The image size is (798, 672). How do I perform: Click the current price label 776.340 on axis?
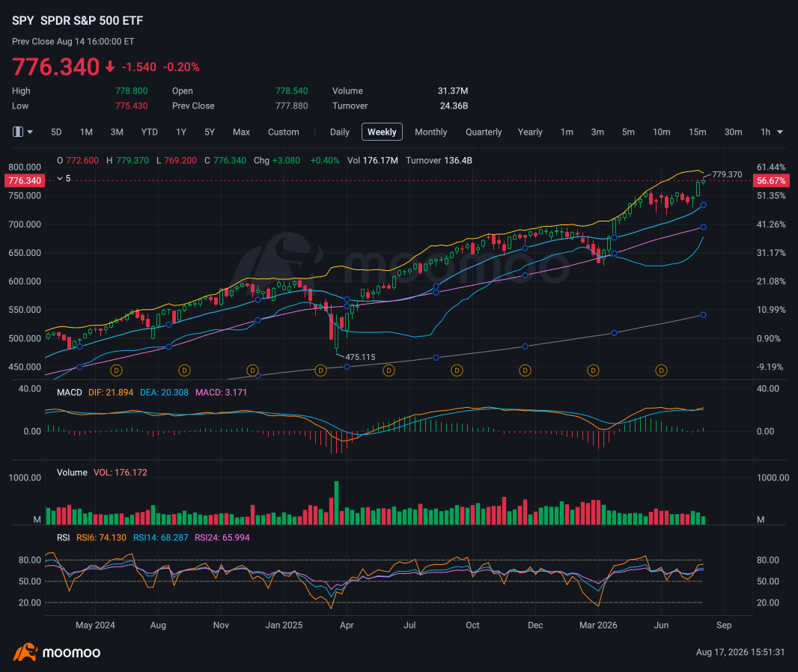click(25, 180)
